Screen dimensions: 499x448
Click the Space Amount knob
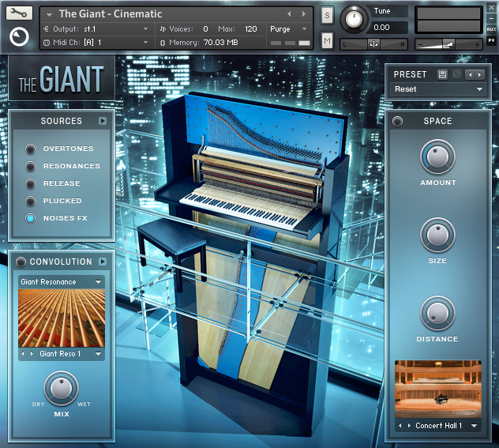pyautogui.click(x=437, y=156)
